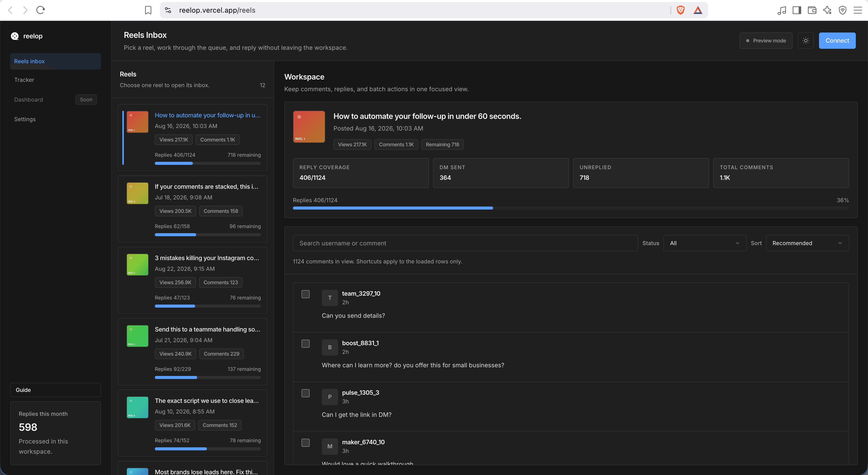Click the TOTAL COMMENTS 1.1K stat card
This screenshot has height=475, width=868.
coord(781,173)
